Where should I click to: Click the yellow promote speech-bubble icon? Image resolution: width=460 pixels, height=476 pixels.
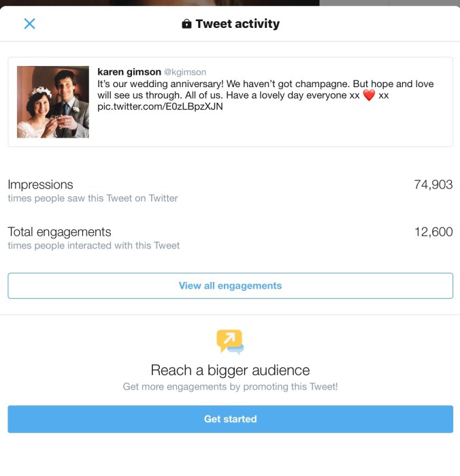click(x=230, y=341)
